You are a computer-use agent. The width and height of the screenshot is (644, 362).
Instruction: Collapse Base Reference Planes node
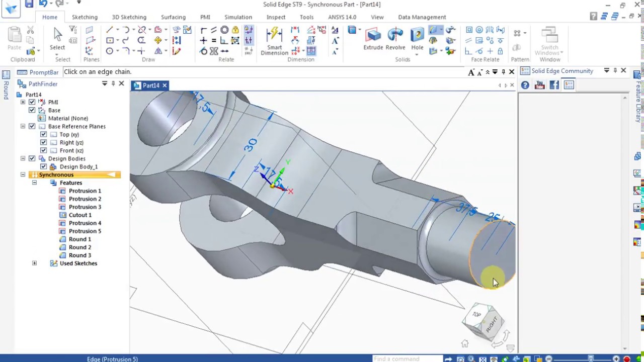[x=23, y=126]
